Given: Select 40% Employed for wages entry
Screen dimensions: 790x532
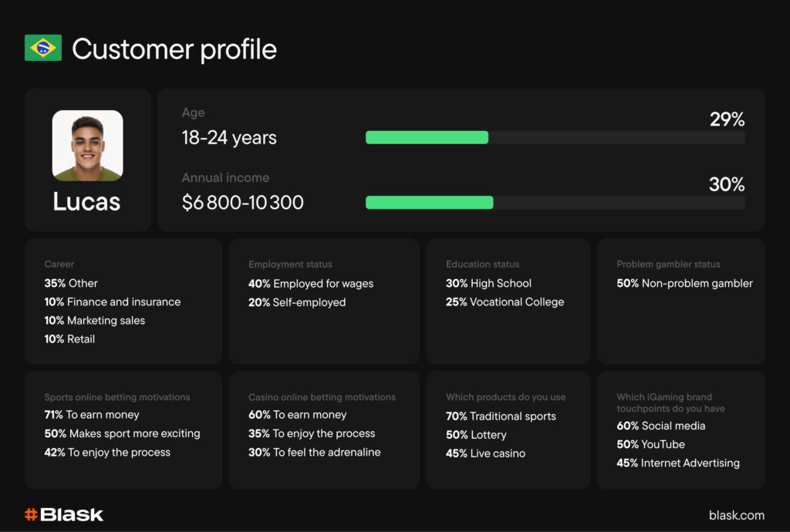Looking at the screenshot, I should (x=310, y=284).
